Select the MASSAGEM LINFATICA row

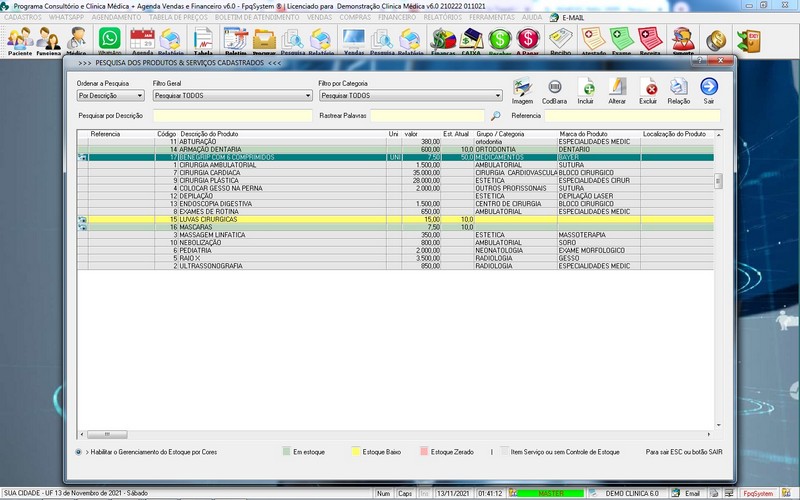[395, 235]
